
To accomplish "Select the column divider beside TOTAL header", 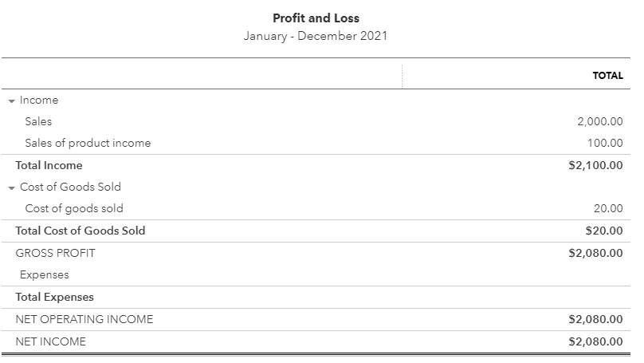I will (402, 77).
